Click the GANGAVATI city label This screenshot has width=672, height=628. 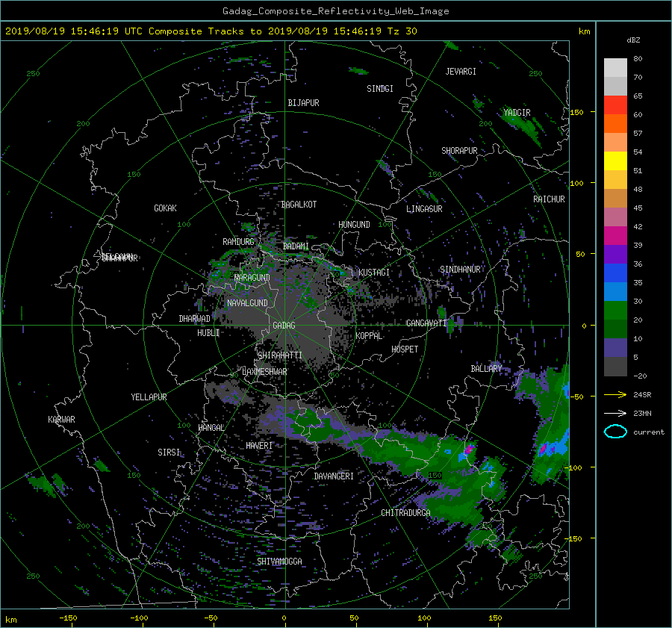point(427,323)
